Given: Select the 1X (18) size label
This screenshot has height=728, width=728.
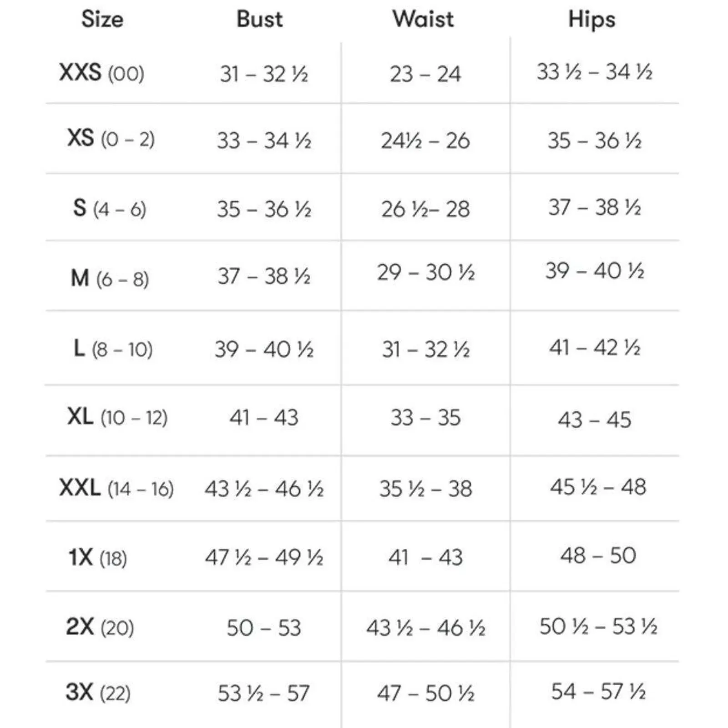Looking at the screenshot, I should [97, 558].
